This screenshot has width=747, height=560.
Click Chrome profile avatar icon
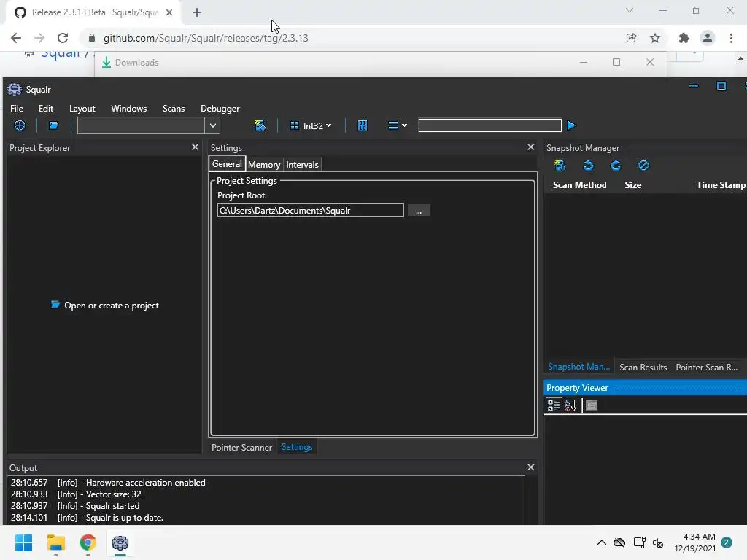(x=708, y=38)
